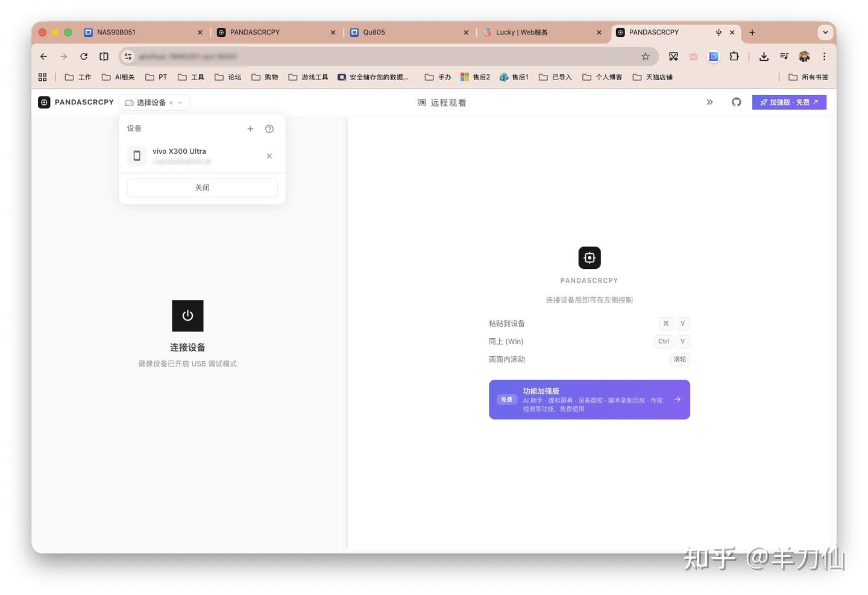Remove the vivo X300 Ultra device
This screenshot has width=868, height=595.
pyautogui.click(x=269, y=156)
